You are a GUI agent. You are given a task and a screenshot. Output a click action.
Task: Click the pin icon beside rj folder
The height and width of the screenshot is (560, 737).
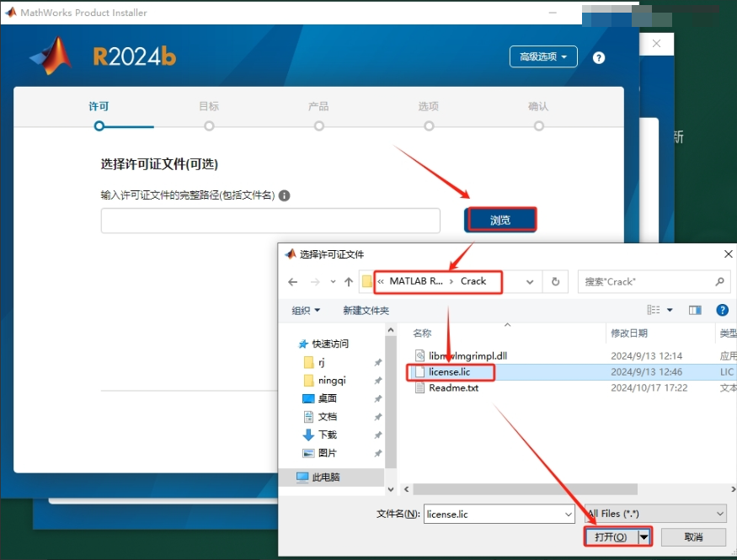coord(377,362)
